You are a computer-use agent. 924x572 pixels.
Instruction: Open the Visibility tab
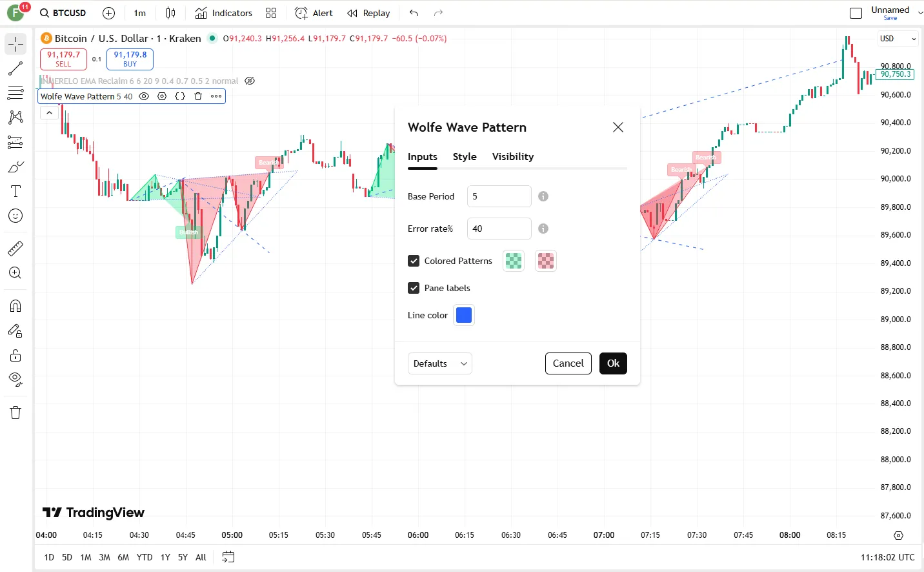[513, 157]
